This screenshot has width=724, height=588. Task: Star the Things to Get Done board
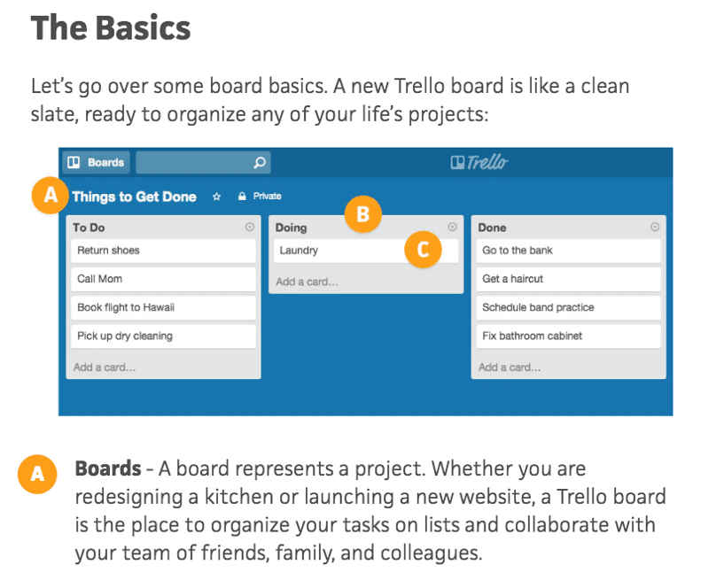point(216,197)
